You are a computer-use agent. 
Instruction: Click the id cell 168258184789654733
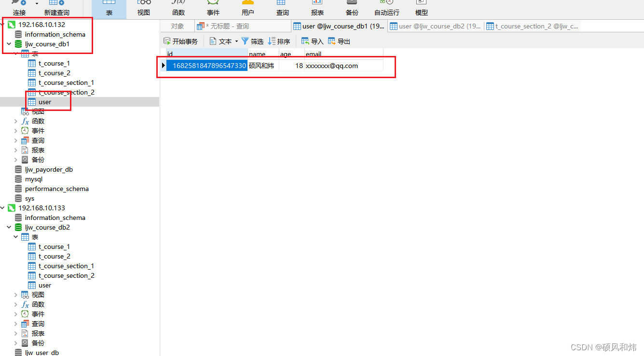(207, 66)
